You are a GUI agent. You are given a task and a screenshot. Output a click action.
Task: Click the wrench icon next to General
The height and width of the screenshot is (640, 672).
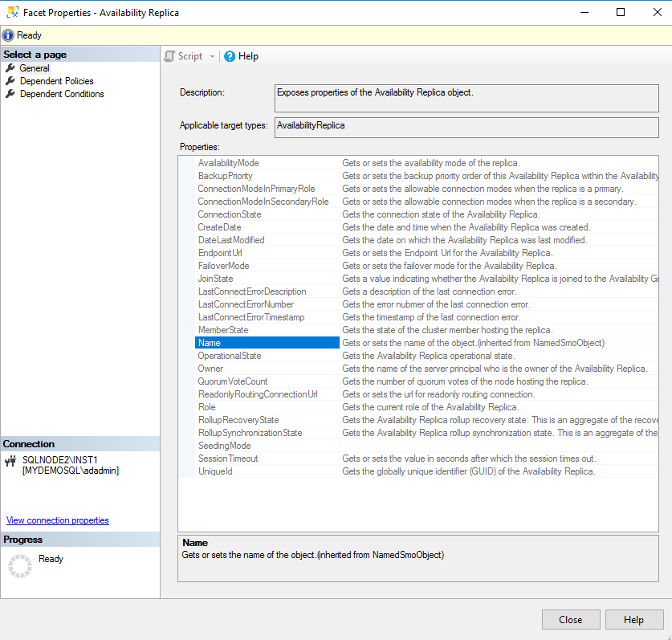[12, 67]
